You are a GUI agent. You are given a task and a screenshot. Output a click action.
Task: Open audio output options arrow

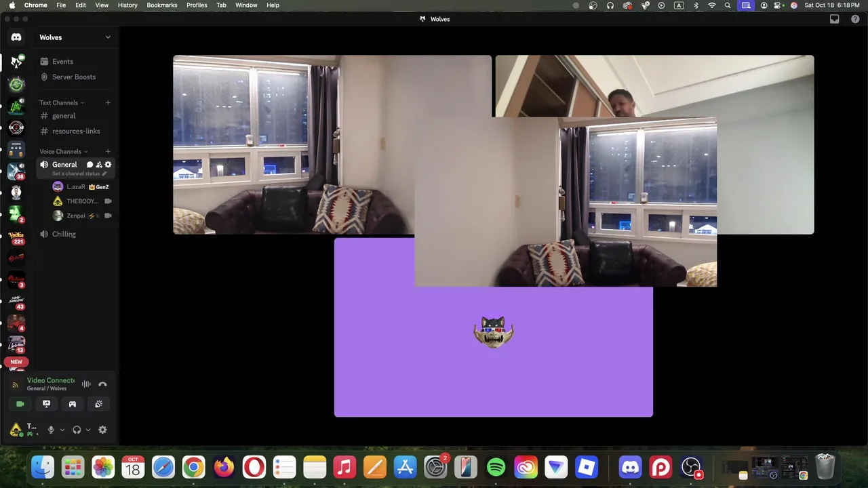click(x=88, y=430)
